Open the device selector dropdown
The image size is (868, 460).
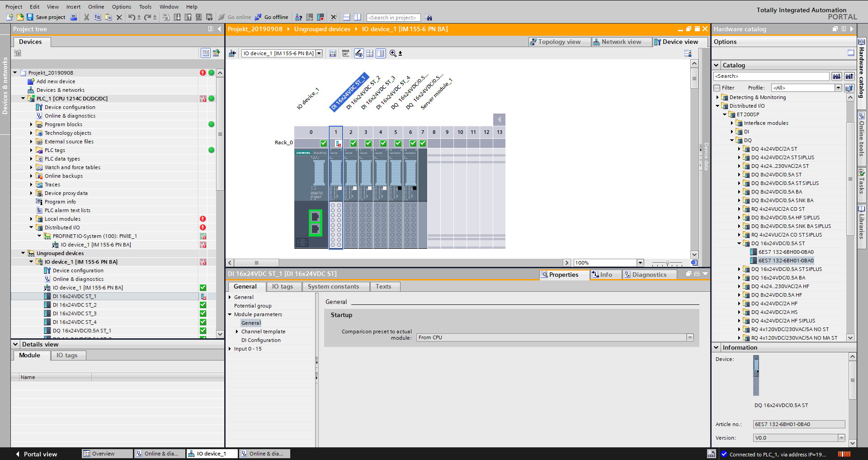pyautogui.click(x=319, y=53)
